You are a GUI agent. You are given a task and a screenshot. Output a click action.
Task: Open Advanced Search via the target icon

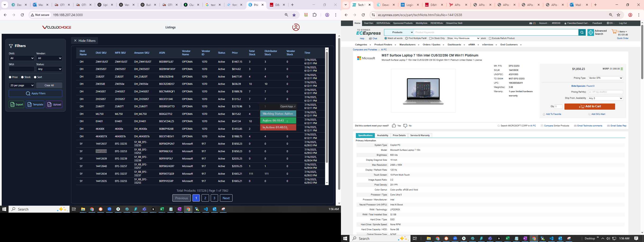pyautogui.click(x=590, y=32)
